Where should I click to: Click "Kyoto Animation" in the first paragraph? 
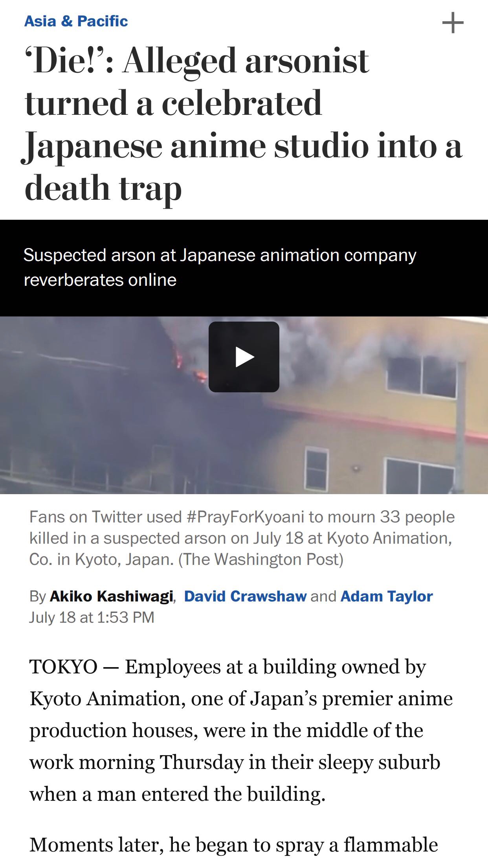tap(105, 699)
